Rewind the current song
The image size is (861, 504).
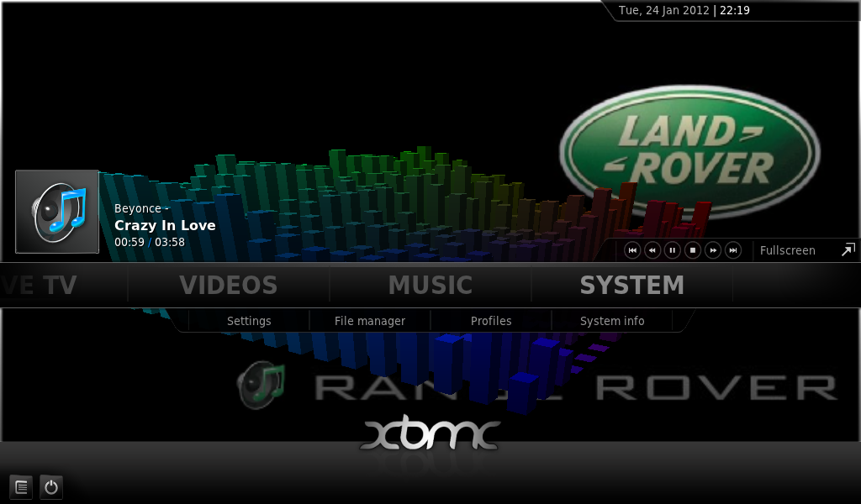click(x=652, y=250)
